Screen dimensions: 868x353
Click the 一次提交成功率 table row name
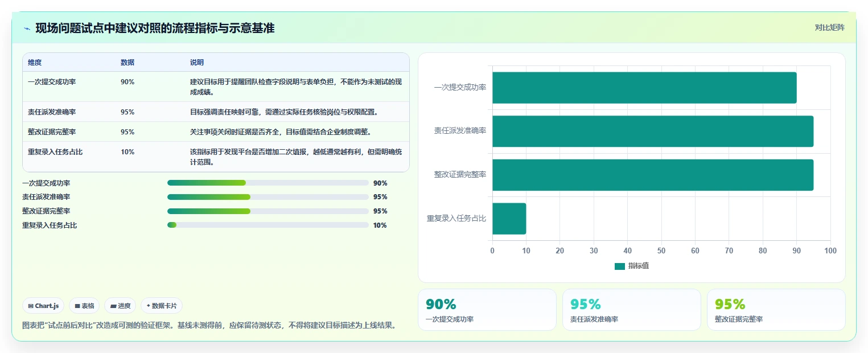52,82
